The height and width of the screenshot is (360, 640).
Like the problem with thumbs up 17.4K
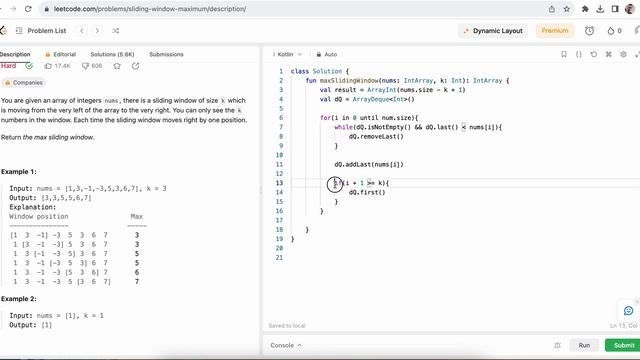(x=57, y=66)
